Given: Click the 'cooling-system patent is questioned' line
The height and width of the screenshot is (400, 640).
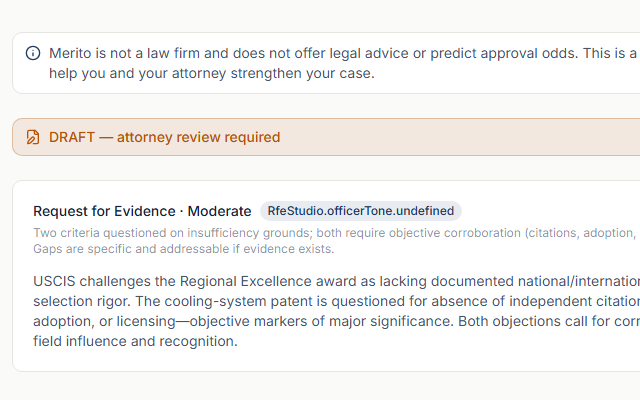Looking at the screenshot, I should pyautogui.click(x=336, y=301).
